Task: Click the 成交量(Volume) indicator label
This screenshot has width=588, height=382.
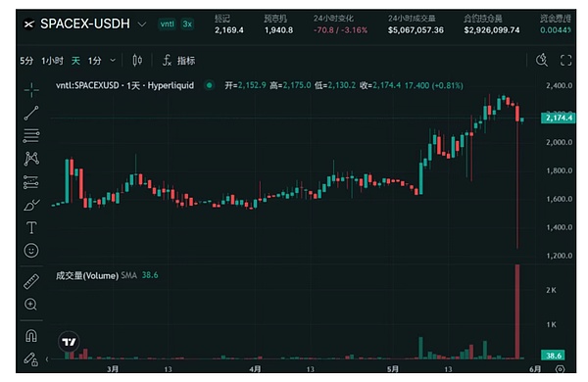Action: click(x=86, y=275)
